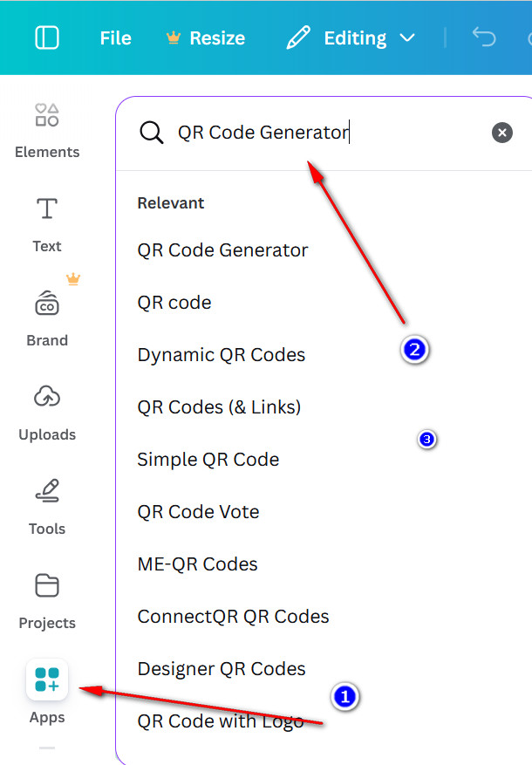Pick the ME-QR Codes suggestion

[x=197, y=564]
